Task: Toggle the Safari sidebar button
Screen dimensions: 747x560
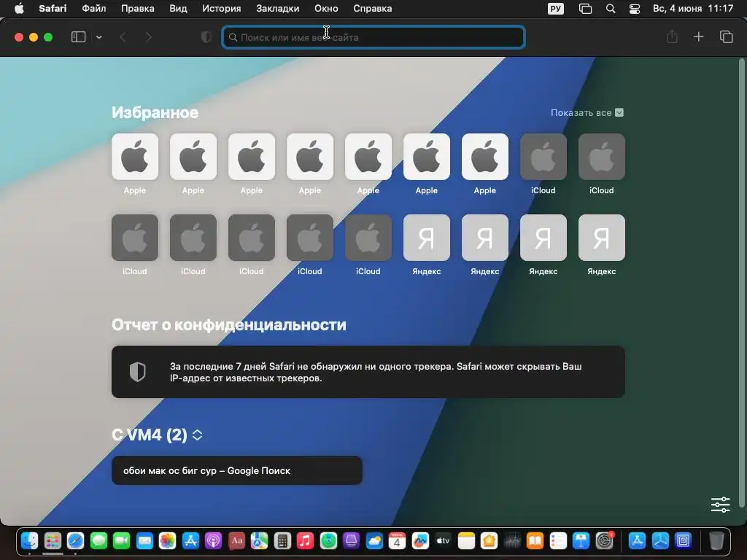Action: coord(78,37)
